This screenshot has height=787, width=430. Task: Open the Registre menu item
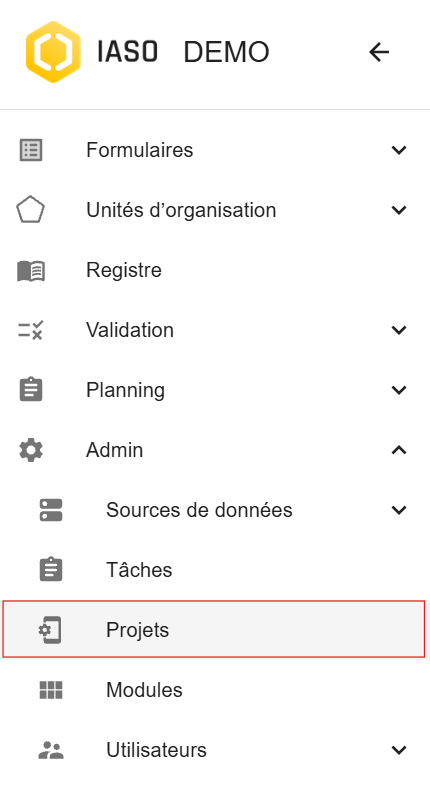215,270
